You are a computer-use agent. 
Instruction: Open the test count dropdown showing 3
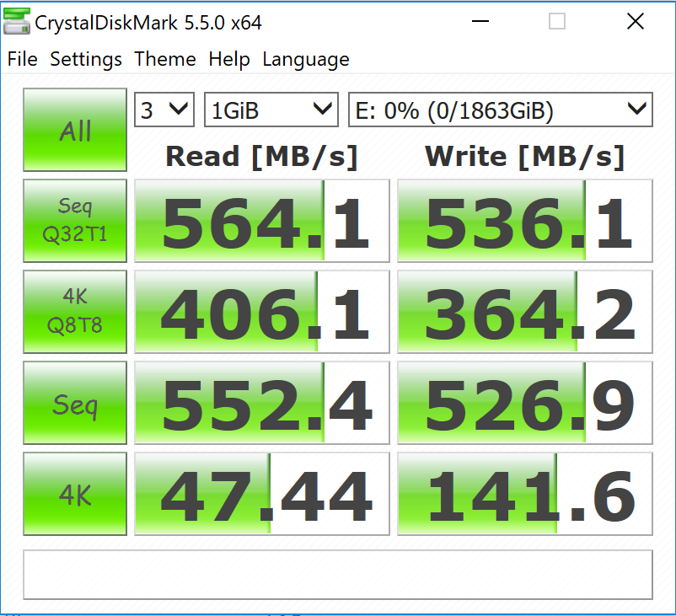[x=164, y=110]
